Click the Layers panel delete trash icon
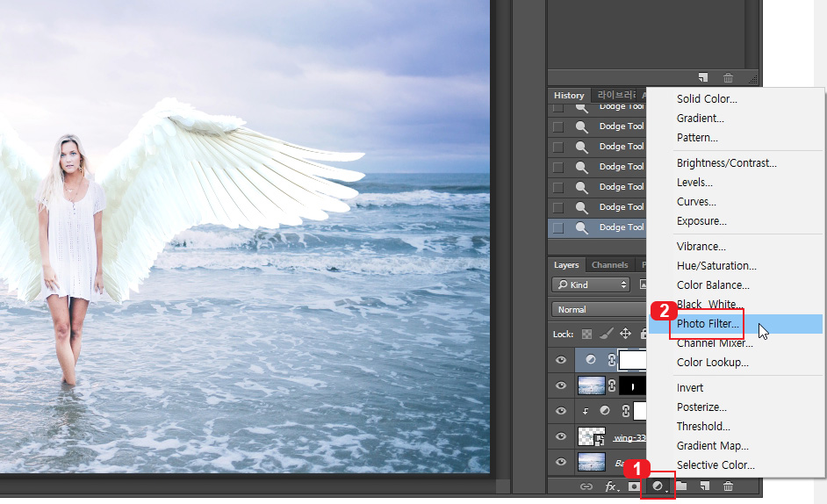Viewport: 827px width, 504px height. pyautogui.click(x=728, y=486)
